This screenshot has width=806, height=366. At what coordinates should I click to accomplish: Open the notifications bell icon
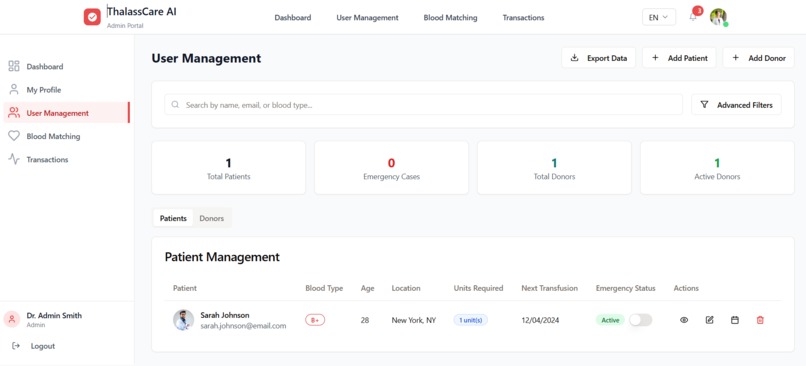(693, 17)
